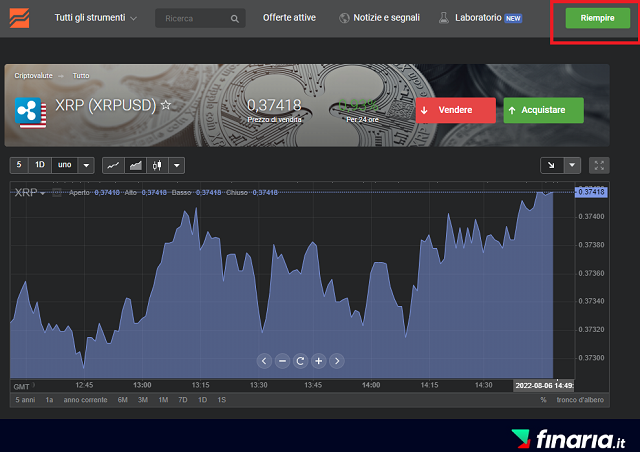This screenshot has width=640, height=452.
Task: Toggle fullscreen chart mode
Action: click(x=599, y=165)
